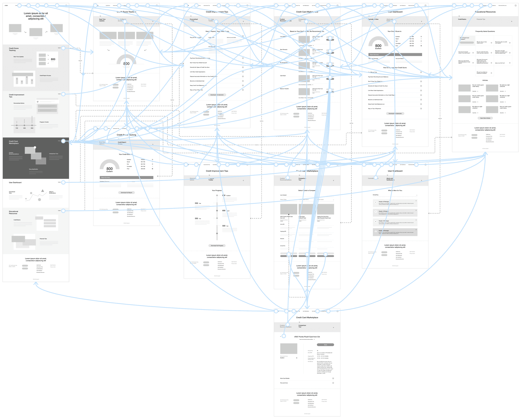Click the pill under 'Don't Found your Question?'
Image resolution: width=522 pixels, height=420 pixels.
click(467, 43)
